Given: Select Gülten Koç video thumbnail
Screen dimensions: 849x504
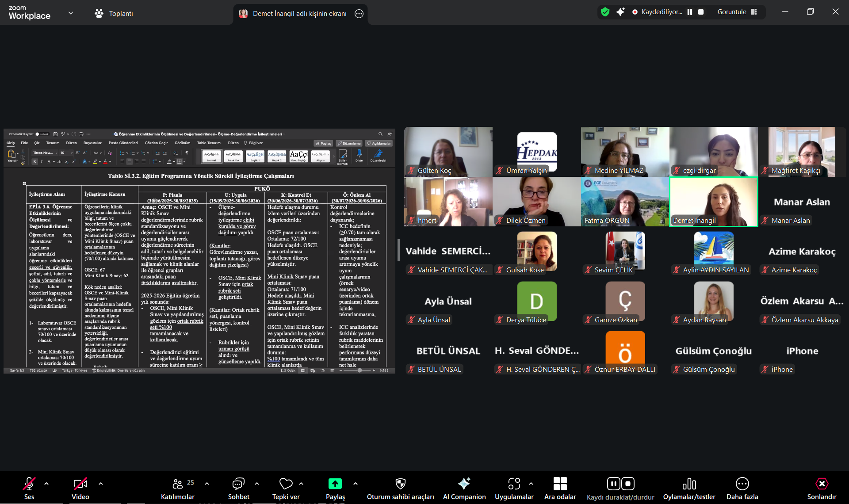Looking at the screenshot, I should (x=448, y=152).
